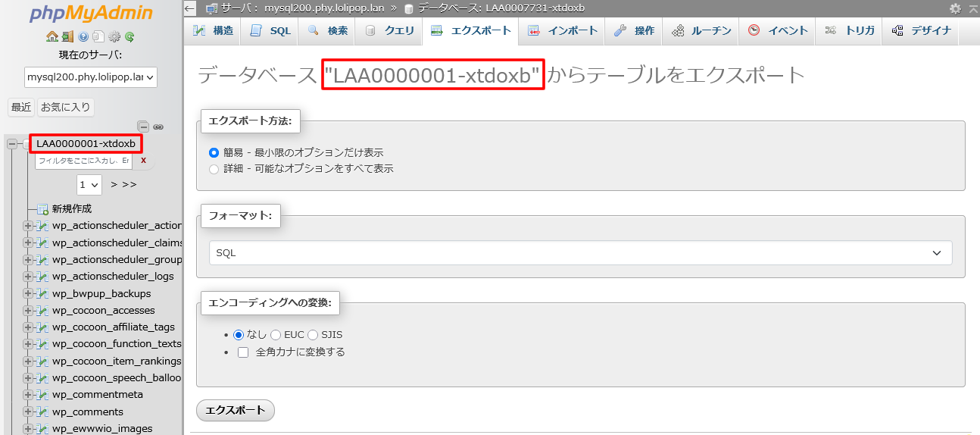
Task: Clear the table filter with red X
Action: point(143,161)
